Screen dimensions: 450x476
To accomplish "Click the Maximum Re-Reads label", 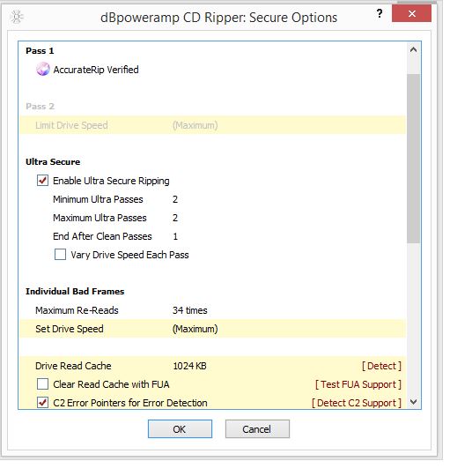I will point(77,310).
